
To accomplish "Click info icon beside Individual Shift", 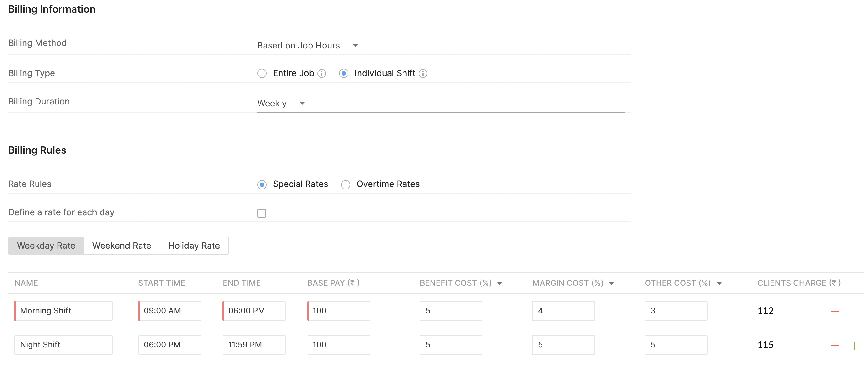I will pos(423,74).
